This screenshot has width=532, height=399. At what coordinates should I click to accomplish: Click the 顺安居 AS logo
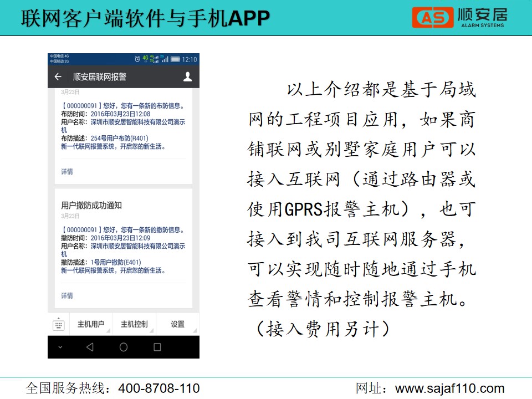[459, 18]
